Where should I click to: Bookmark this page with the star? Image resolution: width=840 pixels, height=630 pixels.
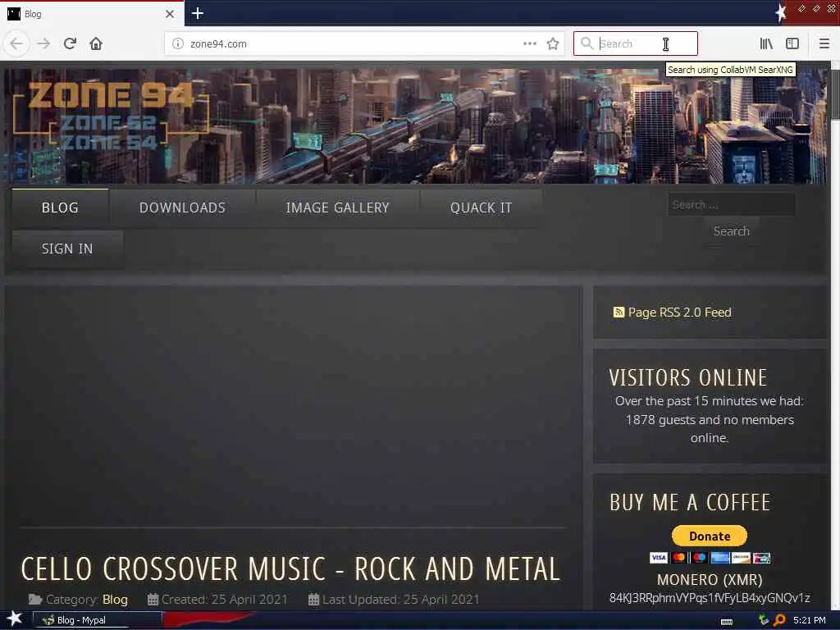point(553,43)
